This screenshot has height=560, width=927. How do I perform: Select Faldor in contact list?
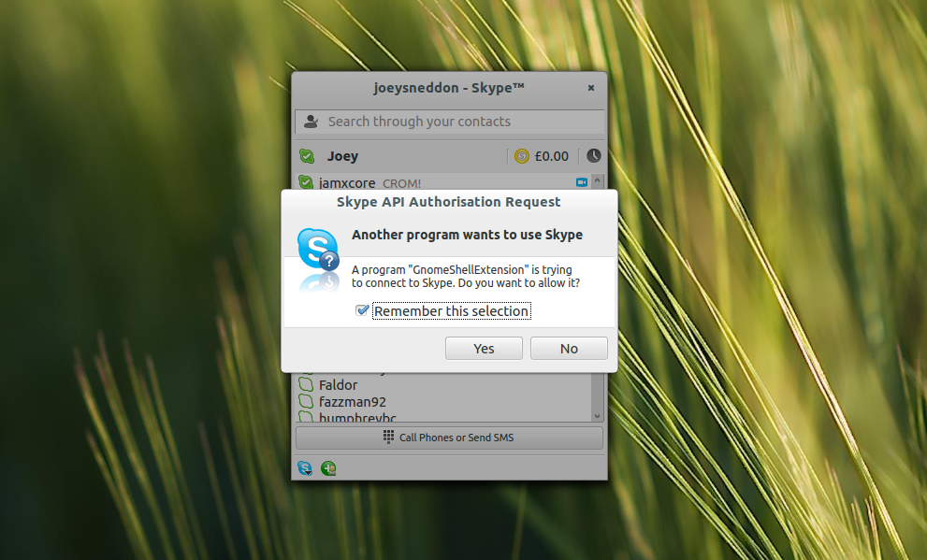[x=442, y=385]
